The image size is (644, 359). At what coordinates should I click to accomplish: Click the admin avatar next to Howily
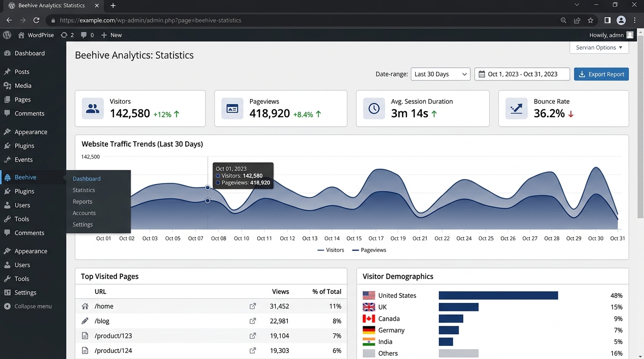coord(630,35)
